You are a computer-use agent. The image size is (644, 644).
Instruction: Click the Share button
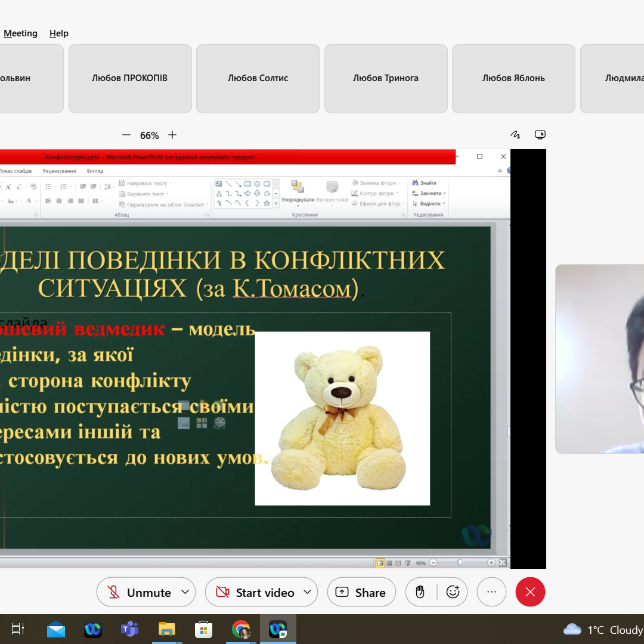pos(361,592)
